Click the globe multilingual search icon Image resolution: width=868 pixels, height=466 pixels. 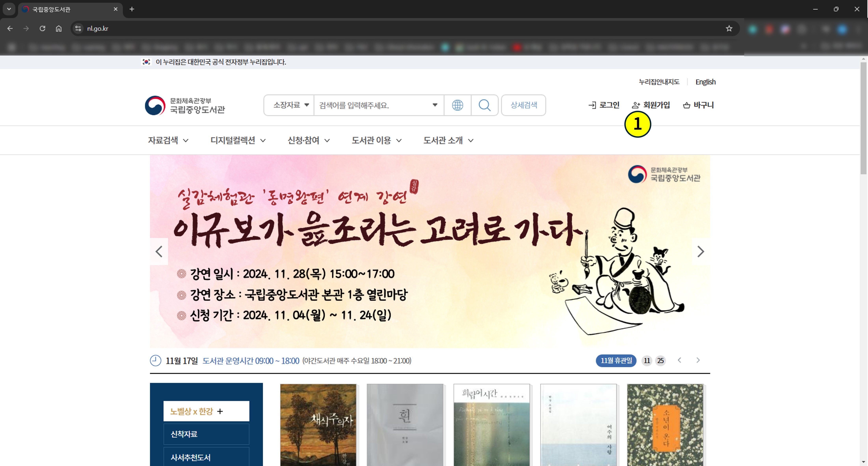click(458, 105)
